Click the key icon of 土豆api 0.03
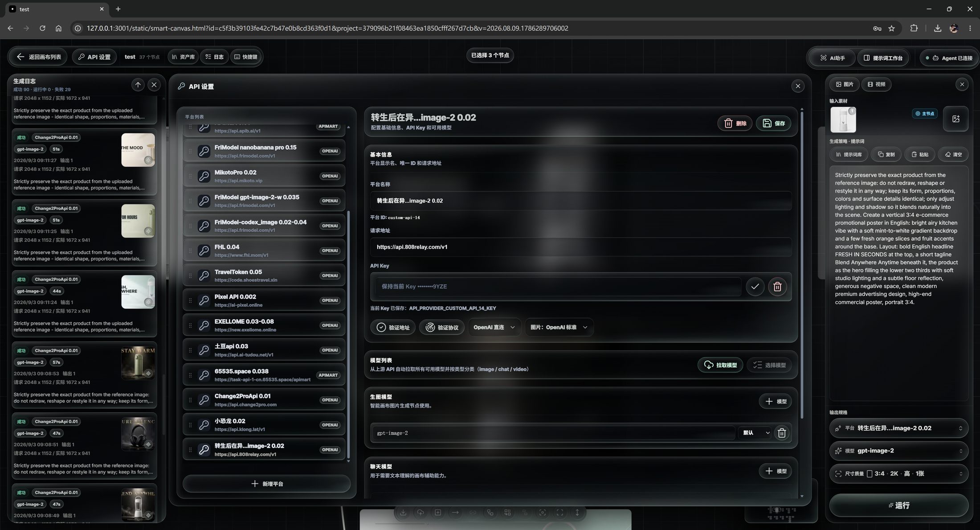This screenshot has width=980, height=530. [204, 350]
